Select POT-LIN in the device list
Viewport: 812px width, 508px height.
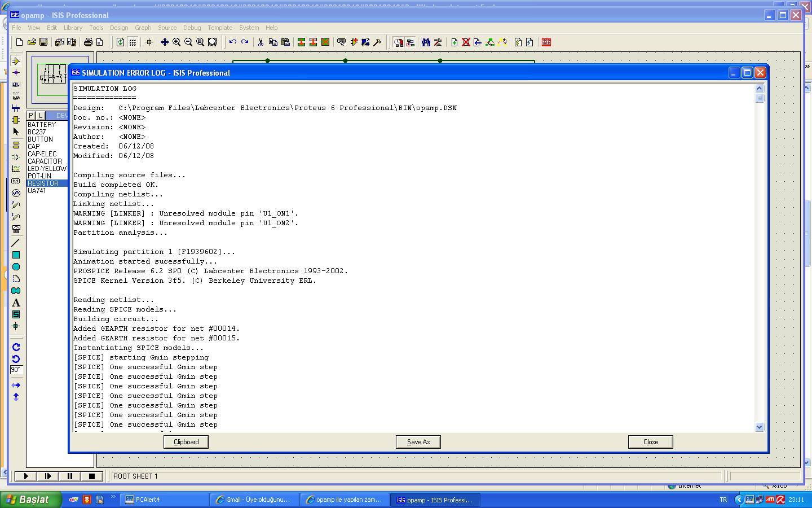click(39, 176)
